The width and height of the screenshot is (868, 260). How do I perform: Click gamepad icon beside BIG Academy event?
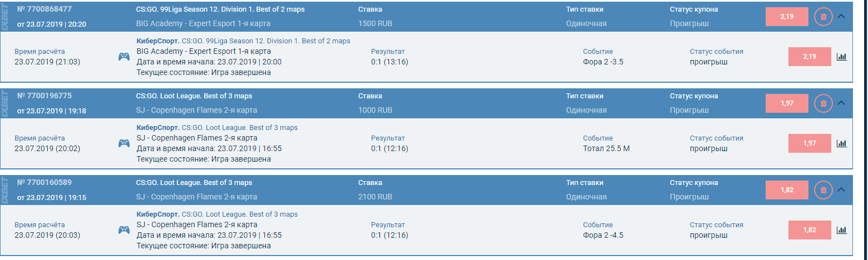coord(124,57)
